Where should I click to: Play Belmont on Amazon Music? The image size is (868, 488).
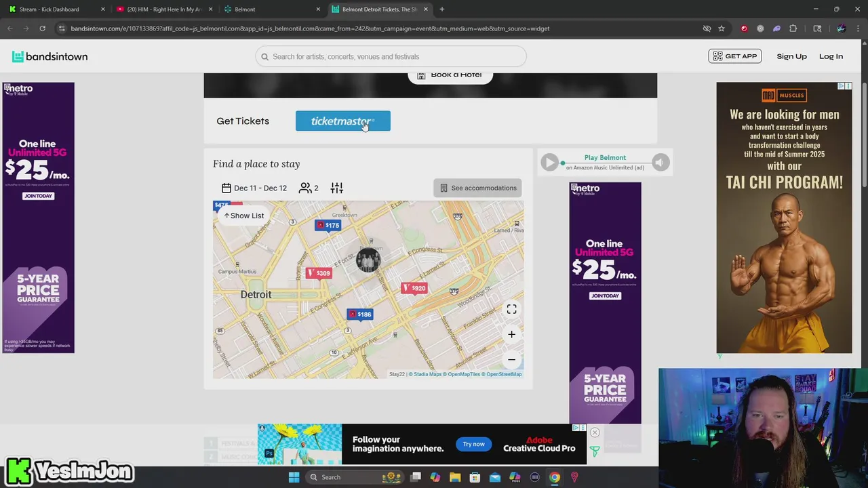pyautogui.click(x=550, y=162)
